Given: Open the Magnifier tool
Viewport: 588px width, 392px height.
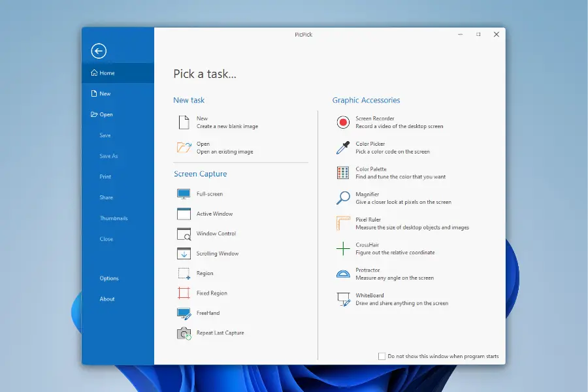Looking at the screenshot, I should point(343,198).
